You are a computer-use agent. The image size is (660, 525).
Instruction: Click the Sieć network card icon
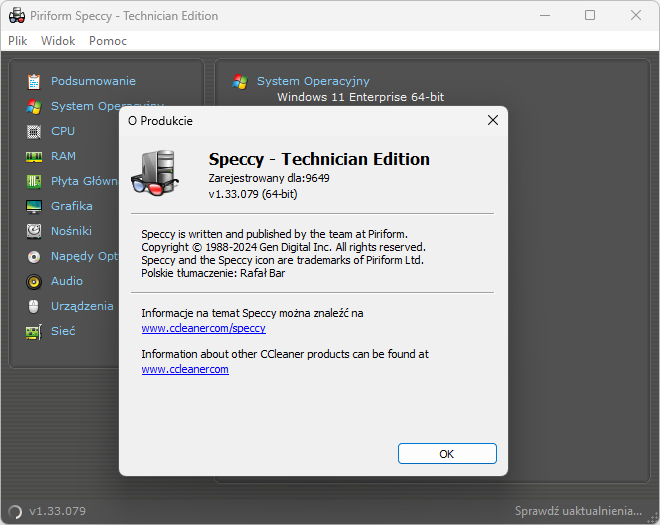34,332
